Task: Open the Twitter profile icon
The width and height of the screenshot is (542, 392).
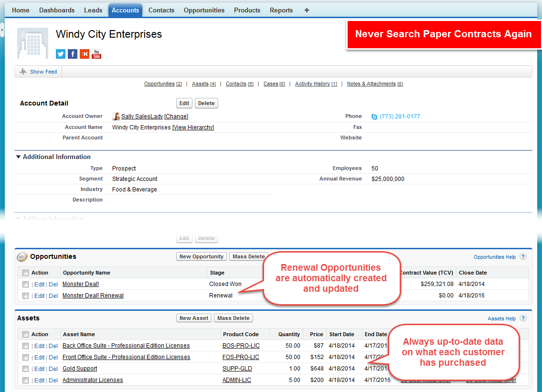Action: tap(60, 54)
